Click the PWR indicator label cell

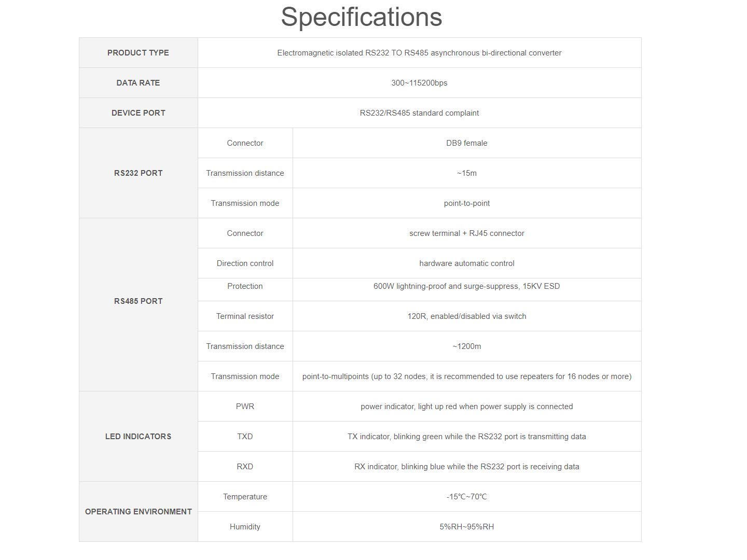(245, 407)
